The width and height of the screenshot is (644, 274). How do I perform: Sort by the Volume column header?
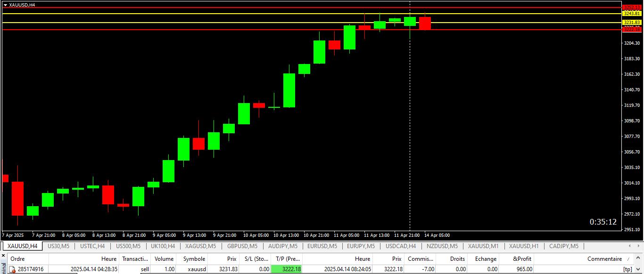click(x=164, y=259)
